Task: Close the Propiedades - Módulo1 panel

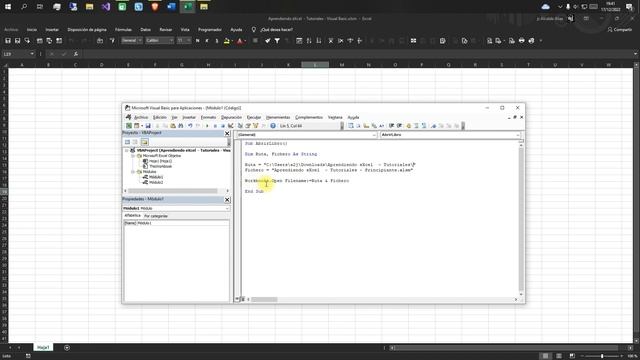Action: [227, 200]
